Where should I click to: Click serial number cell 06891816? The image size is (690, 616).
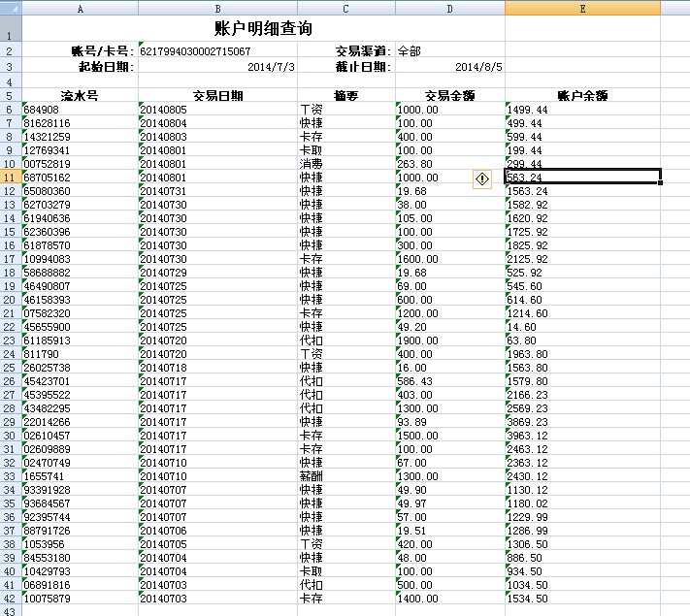(81, 585)
